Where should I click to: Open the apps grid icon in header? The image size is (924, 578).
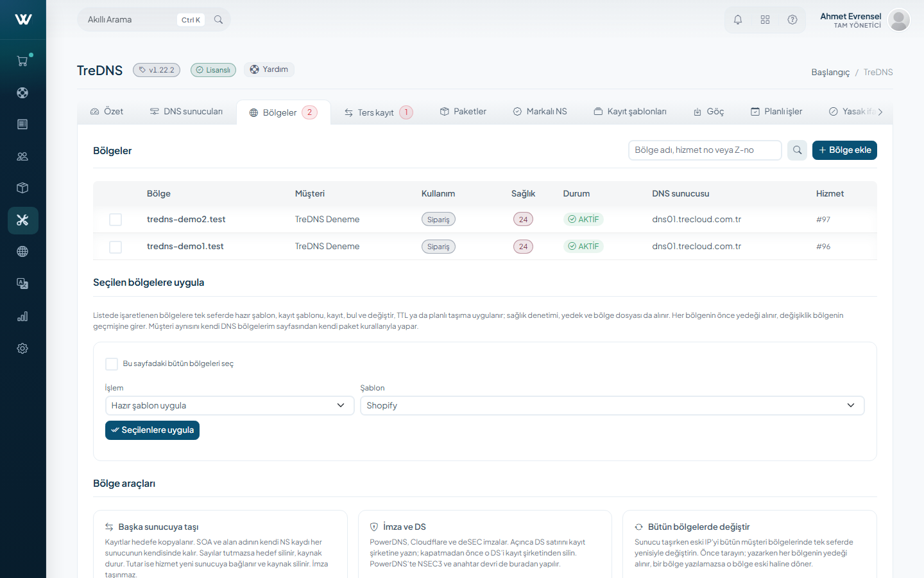[765, 20]
